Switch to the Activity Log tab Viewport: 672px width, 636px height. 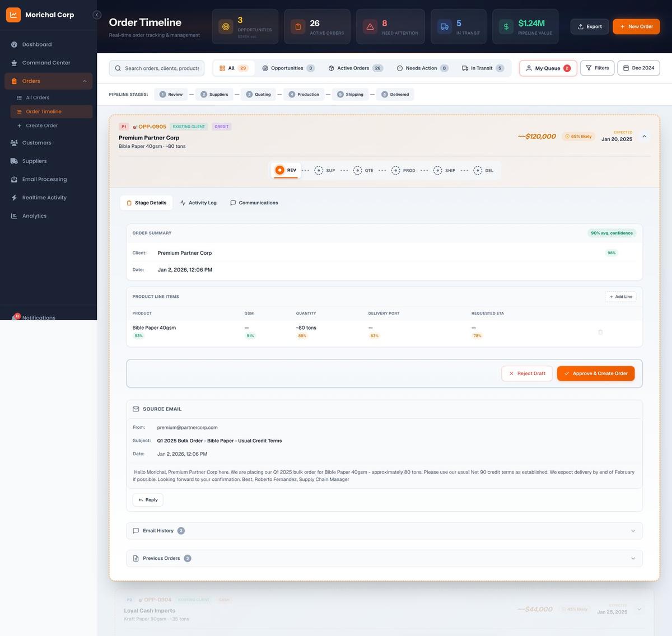pyautogui.click(x=198, y=203)
